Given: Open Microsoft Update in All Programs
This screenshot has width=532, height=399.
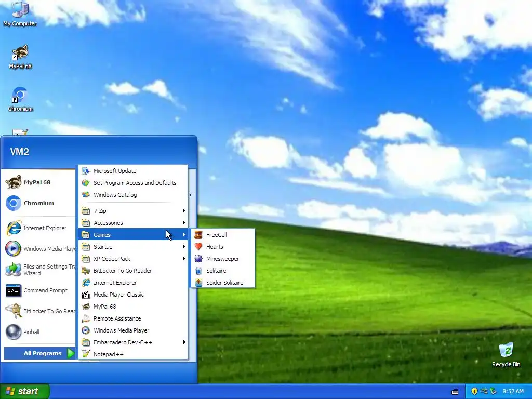Looking at the screenshot, I should coord(133,171).
